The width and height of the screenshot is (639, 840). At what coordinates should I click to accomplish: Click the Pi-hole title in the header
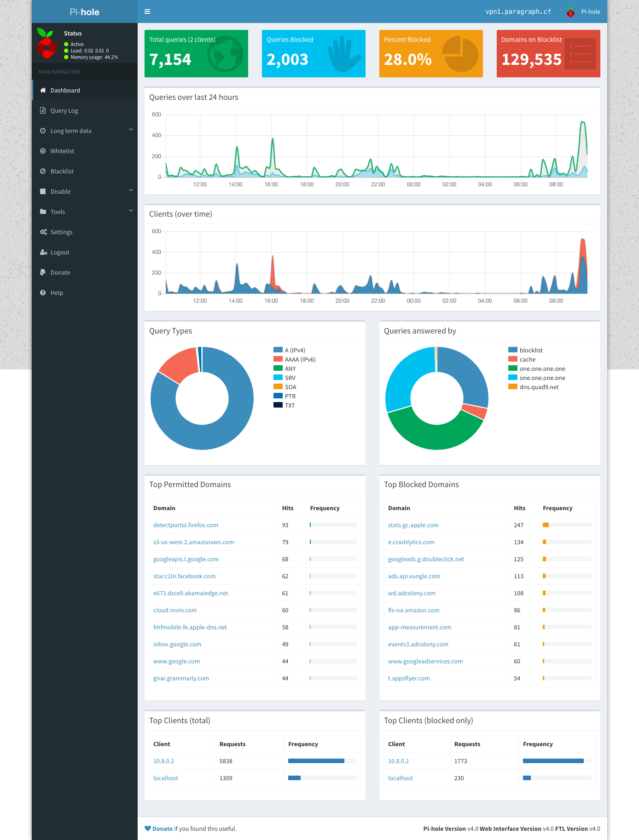click(85, 12)
